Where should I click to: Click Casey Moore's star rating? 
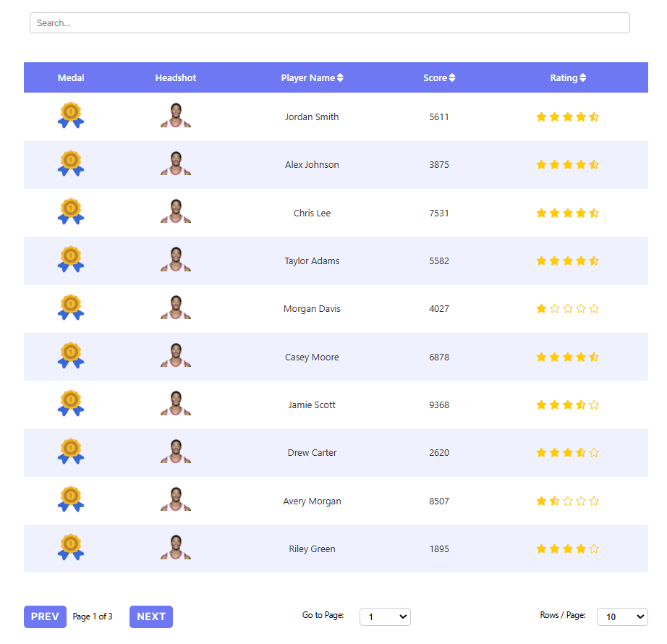point(567,357)
